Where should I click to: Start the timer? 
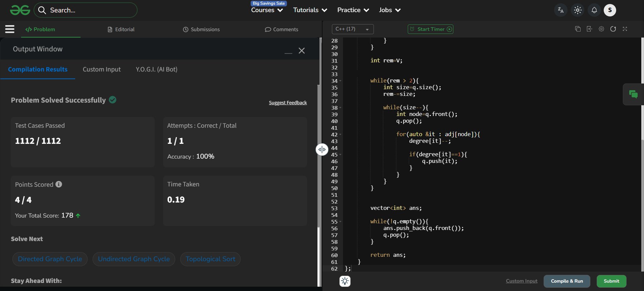430,29
